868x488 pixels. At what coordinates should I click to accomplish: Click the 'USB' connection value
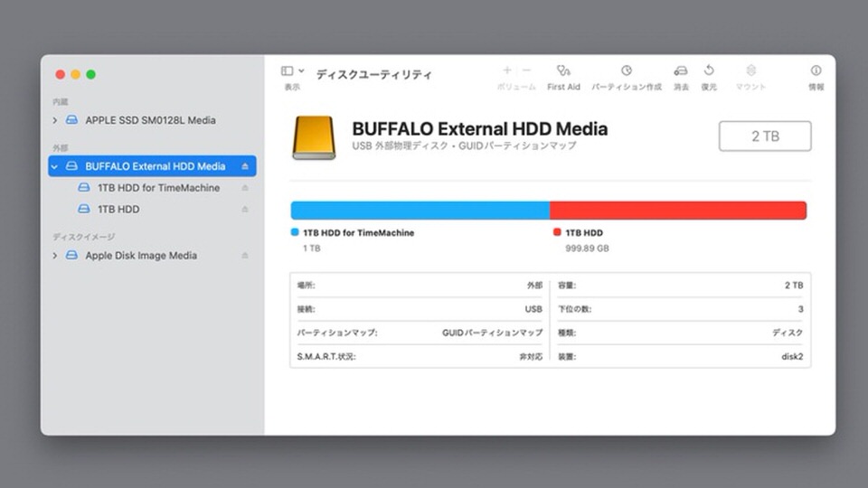(533, 309)
